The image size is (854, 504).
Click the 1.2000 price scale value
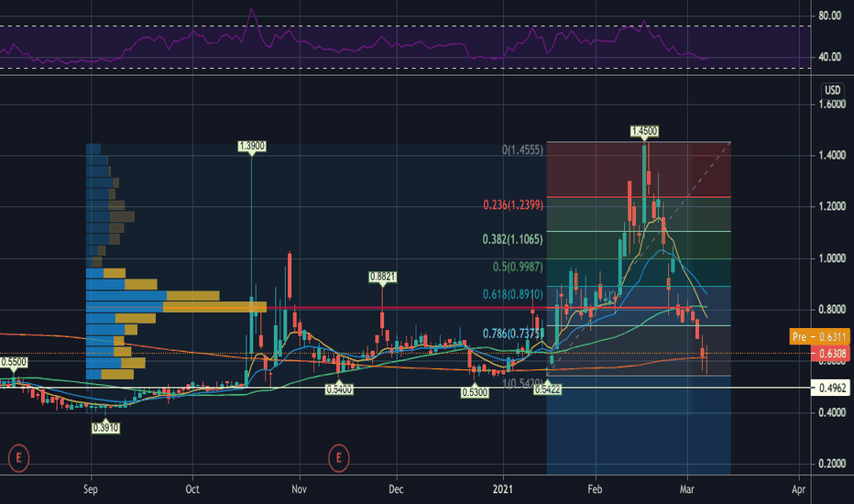coord(832,206)
